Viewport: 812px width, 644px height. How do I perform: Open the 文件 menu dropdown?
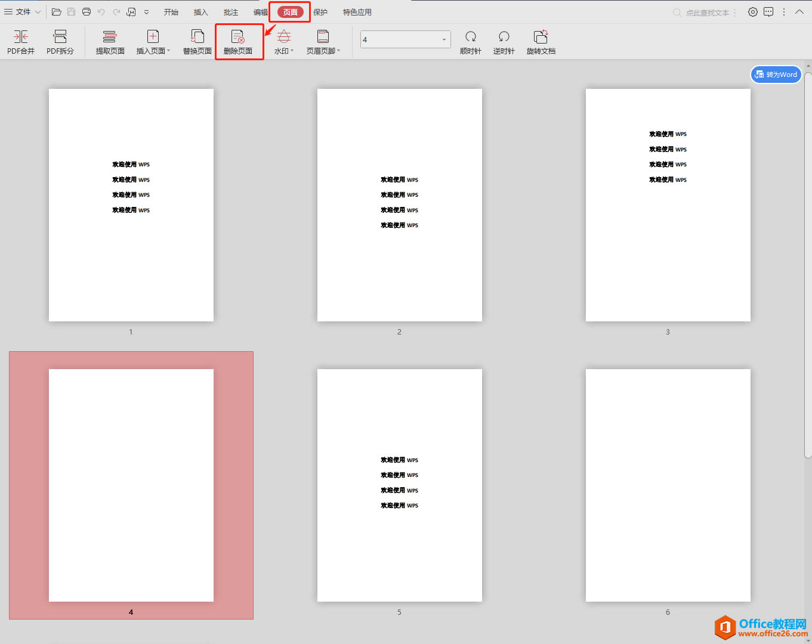pos(22,12)
